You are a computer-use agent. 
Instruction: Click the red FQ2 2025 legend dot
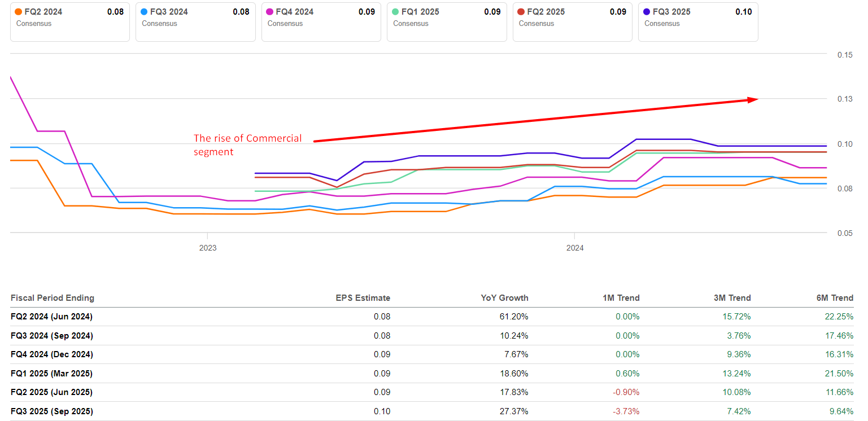click(x=521, y=12)
